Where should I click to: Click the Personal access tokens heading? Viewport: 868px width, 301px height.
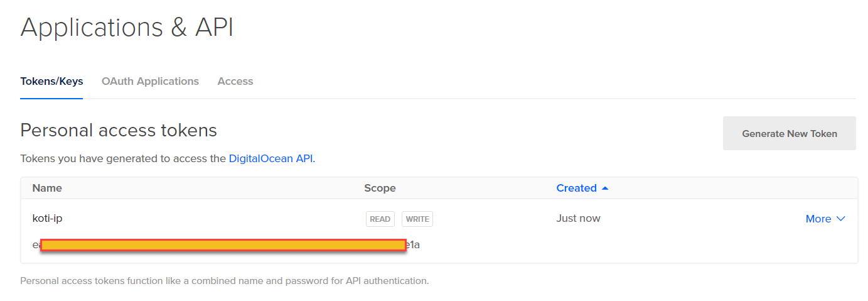tap(119, 130)
